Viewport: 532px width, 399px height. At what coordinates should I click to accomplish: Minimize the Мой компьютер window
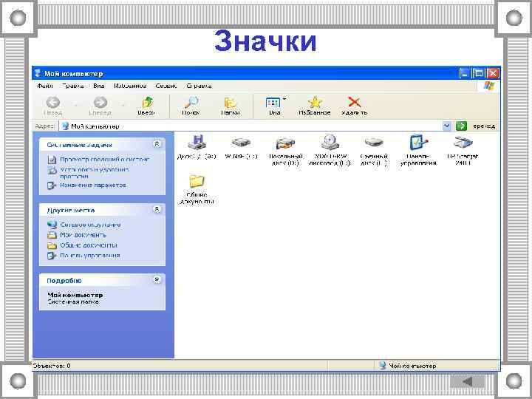[464, 73]
